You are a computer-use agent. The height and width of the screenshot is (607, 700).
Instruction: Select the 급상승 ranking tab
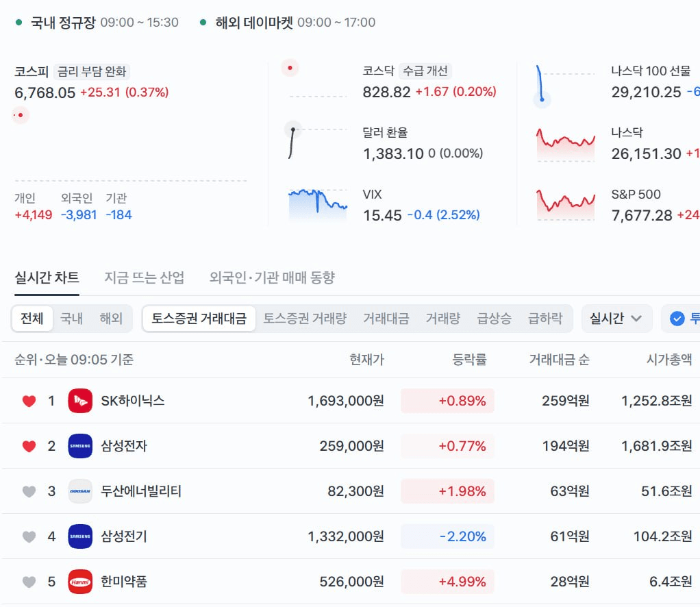(x=494, y=319)
